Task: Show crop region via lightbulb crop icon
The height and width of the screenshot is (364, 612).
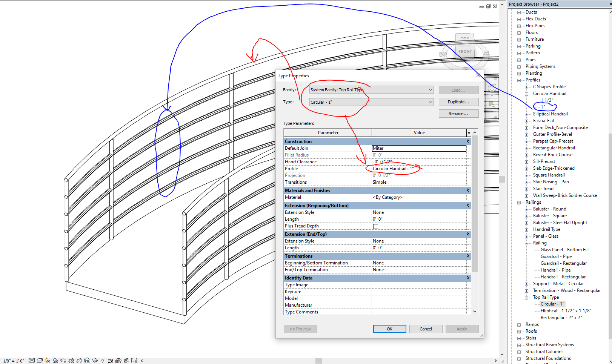Action: [x=79, y=361]
